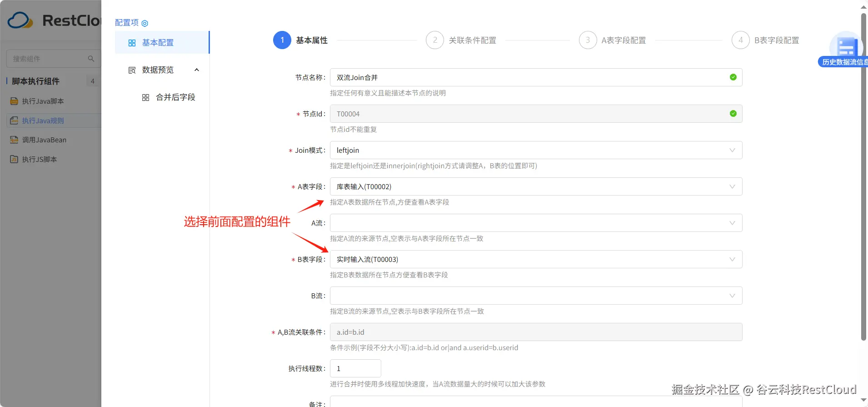868x407 pixels.
Task: Click the green check icon in 节点名称 field
Action: [x=733, y=77]
